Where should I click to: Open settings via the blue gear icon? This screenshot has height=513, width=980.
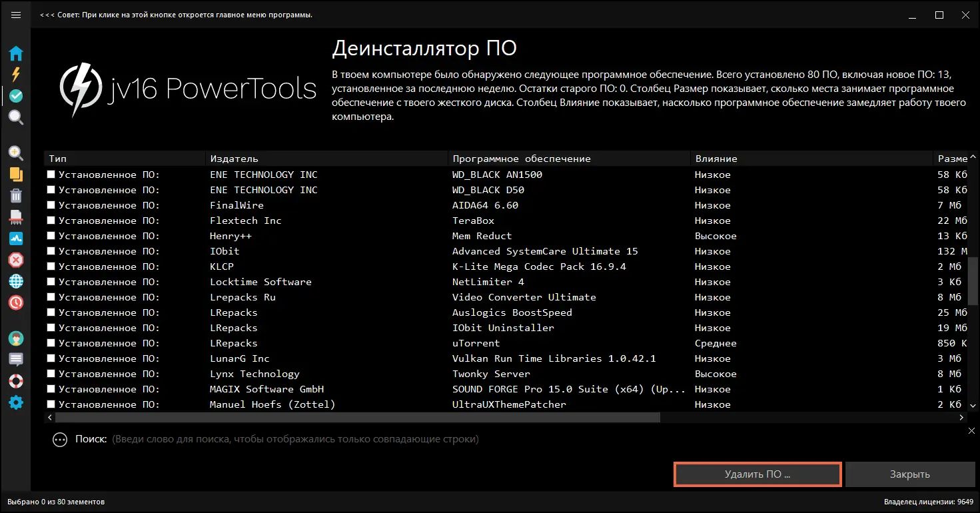pos(16,402)
